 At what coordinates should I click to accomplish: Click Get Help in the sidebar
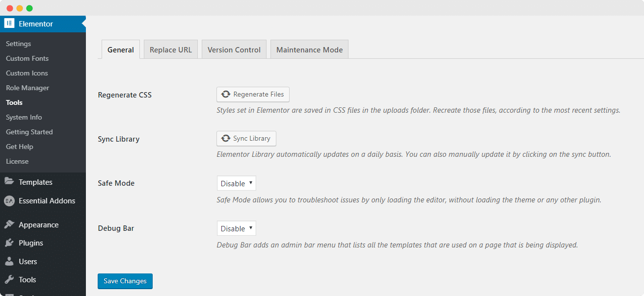(x=20, y=147)
